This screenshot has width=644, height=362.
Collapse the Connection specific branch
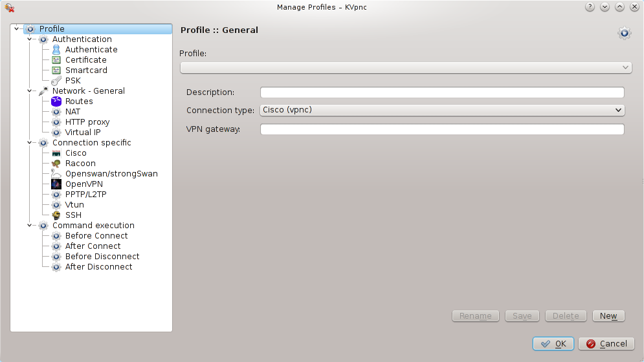click(x=30, y=143)
